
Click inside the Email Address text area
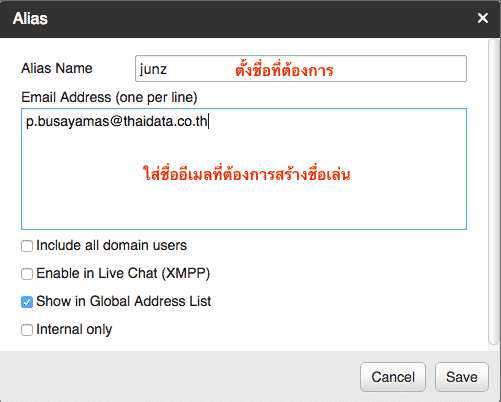coord(244,169)
